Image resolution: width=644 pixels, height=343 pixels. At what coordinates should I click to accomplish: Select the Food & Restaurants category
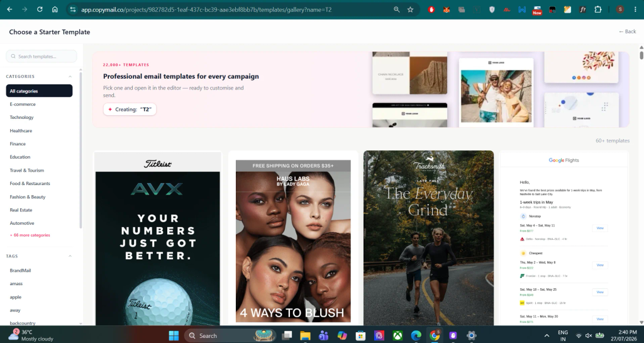pyautogui.click(x=30, y=184)
